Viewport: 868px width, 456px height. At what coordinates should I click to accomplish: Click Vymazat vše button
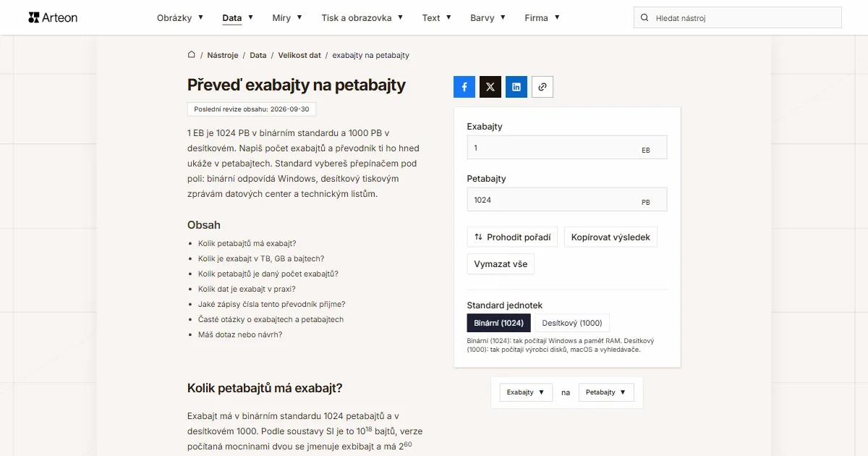(501, 263)
